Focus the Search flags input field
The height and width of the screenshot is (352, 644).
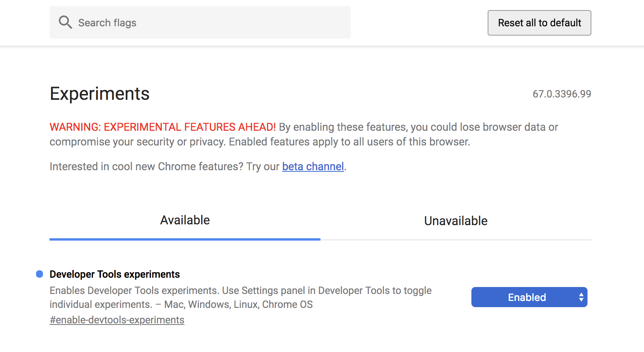[x=200, y=22]
